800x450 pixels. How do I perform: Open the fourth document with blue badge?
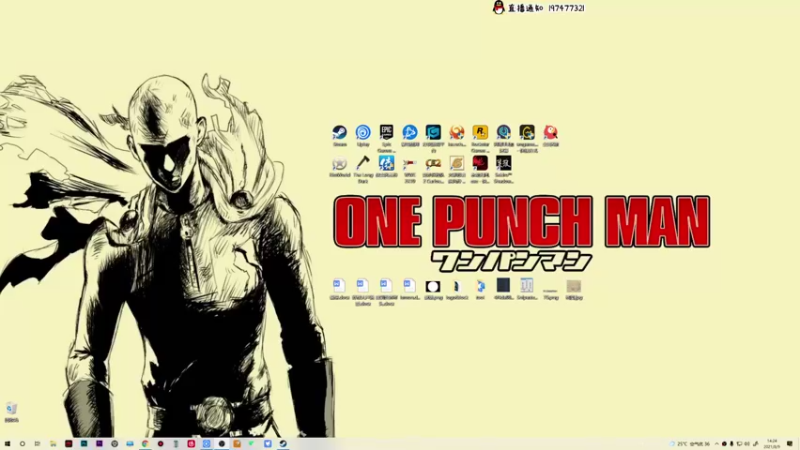pos(410,289)
